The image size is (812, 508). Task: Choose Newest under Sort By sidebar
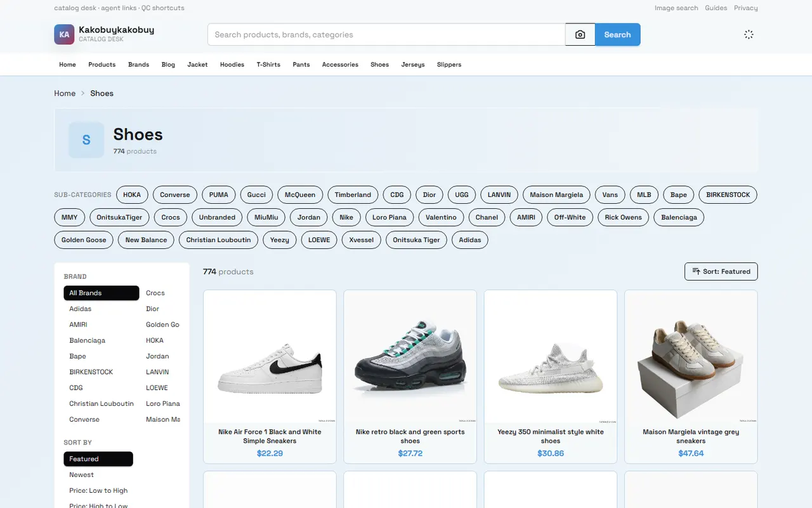coord(81,474)
